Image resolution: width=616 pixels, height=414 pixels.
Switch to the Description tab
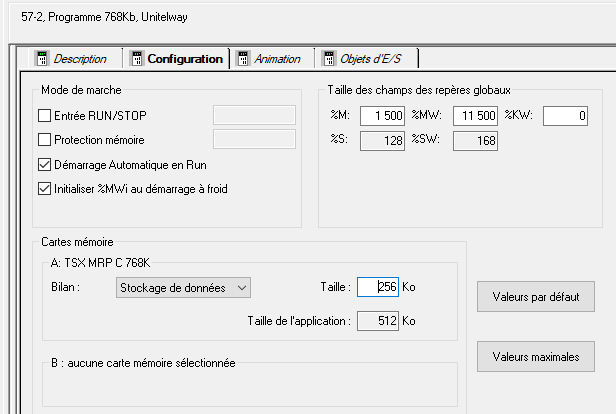point(79,59)
